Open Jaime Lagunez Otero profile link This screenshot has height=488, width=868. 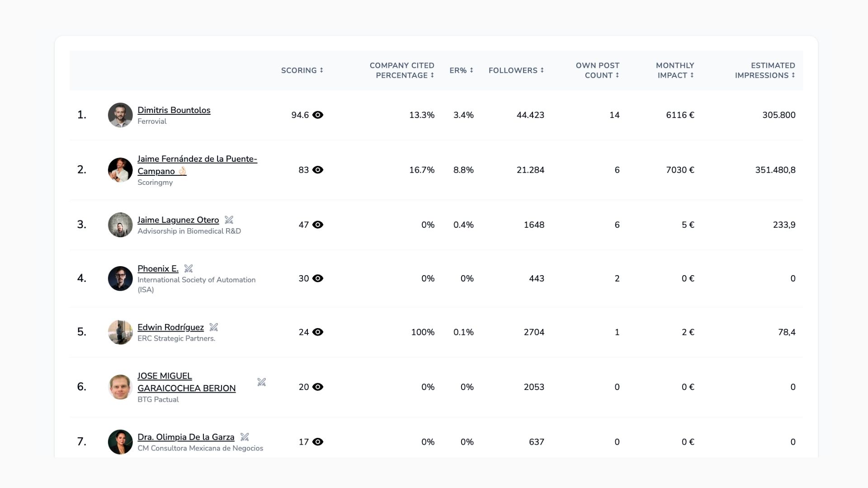(178, 220)
